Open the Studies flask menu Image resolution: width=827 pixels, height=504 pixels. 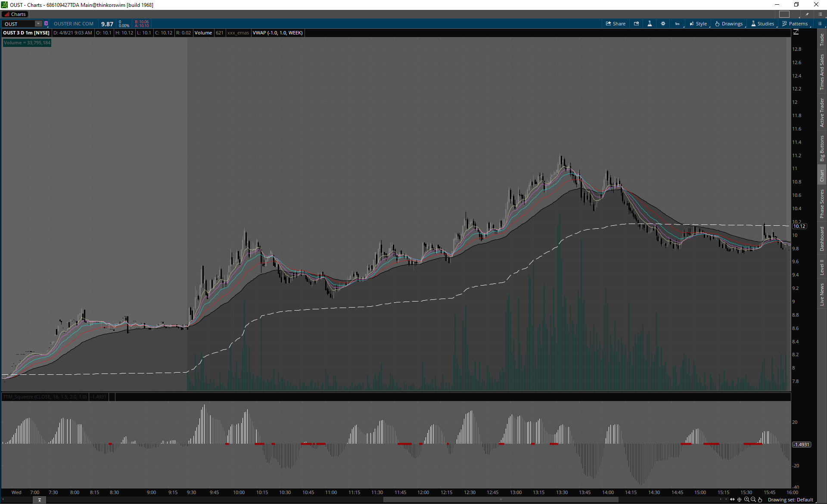point(762,24)
